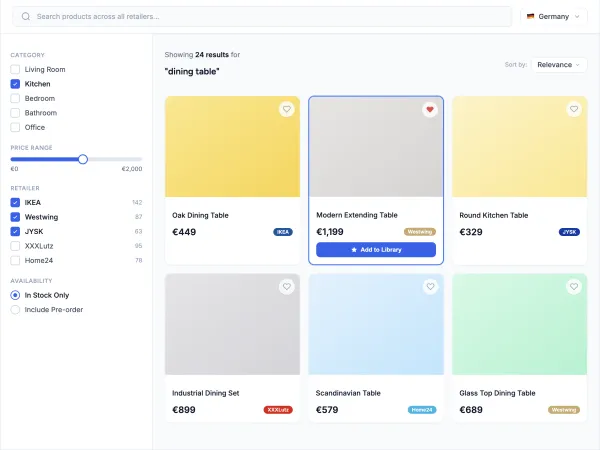The image size is (600, 450).
Task: Click the search magnifier icon
Action: click(26, 17)
